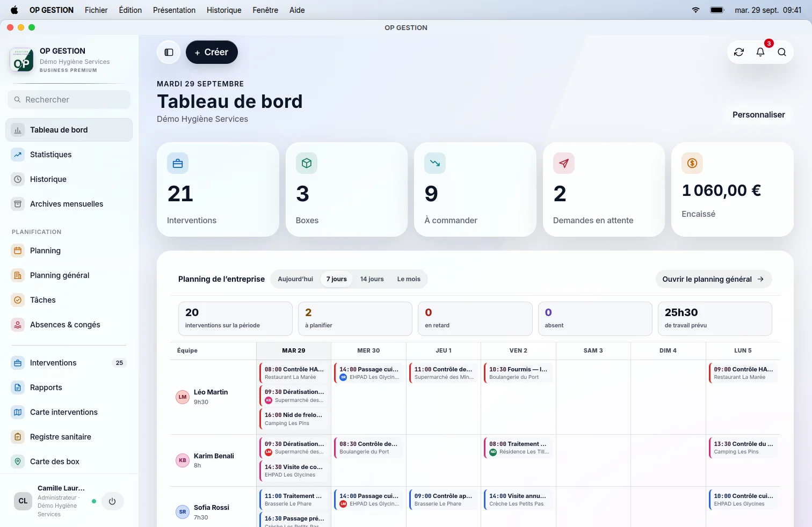Click the Créer button
Screen dimensions: 812x527
tap(212, 52)
